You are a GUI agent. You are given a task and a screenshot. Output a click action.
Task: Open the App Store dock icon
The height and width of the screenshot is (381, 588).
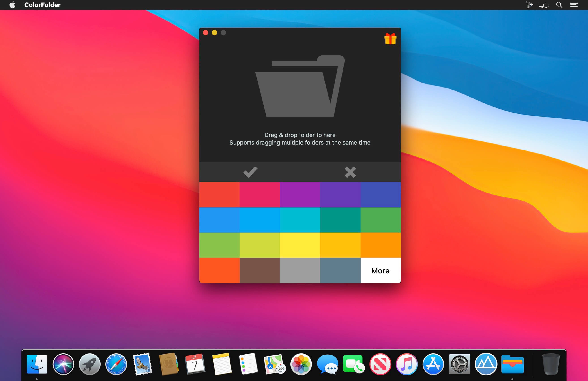pos(433,364)
